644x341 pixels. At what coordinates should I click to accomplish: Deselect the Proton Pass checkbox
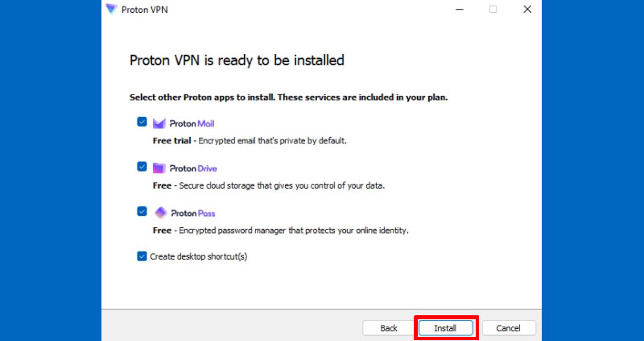tap(142, 211)
